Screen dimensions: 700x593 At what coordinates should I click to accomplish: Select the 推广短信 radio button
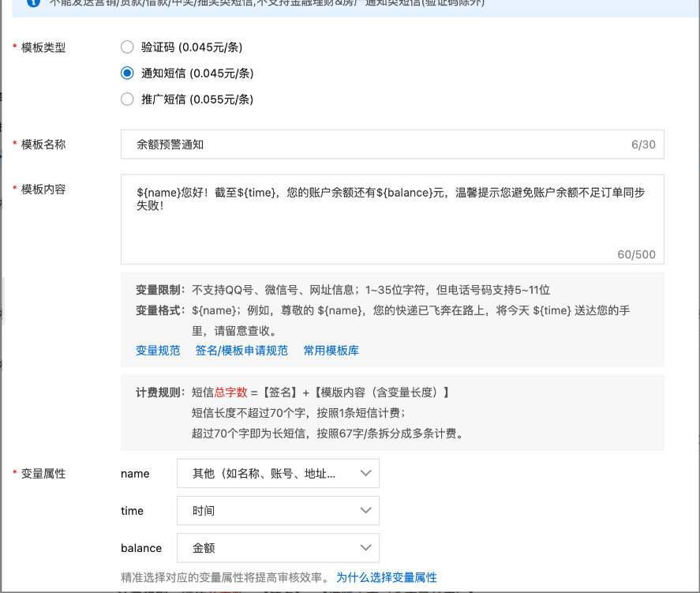point(127,99)
